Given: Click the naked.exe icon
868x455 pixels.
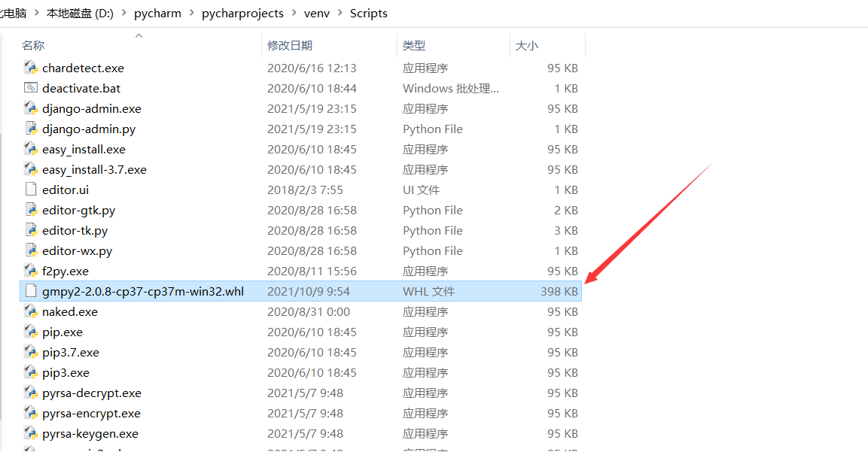Looking at the screenshot, I should pos(31,311).
